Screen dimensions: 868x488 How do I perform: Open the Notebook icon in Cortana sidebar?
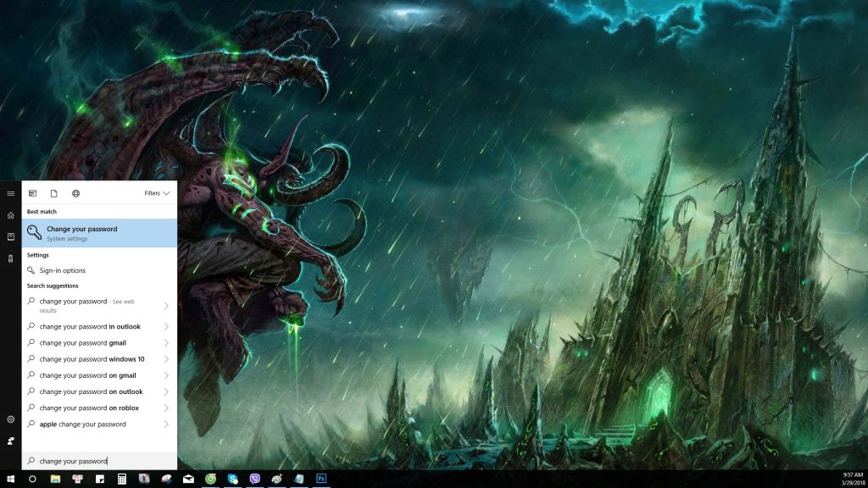[x=10, y=236]
